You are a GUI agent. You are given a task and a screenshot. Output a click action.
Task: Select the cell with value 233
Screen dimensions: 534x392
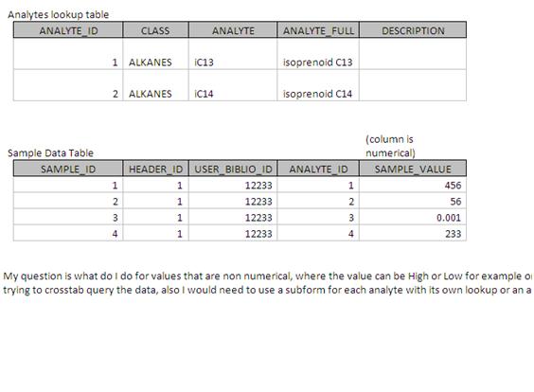(413, 233)
